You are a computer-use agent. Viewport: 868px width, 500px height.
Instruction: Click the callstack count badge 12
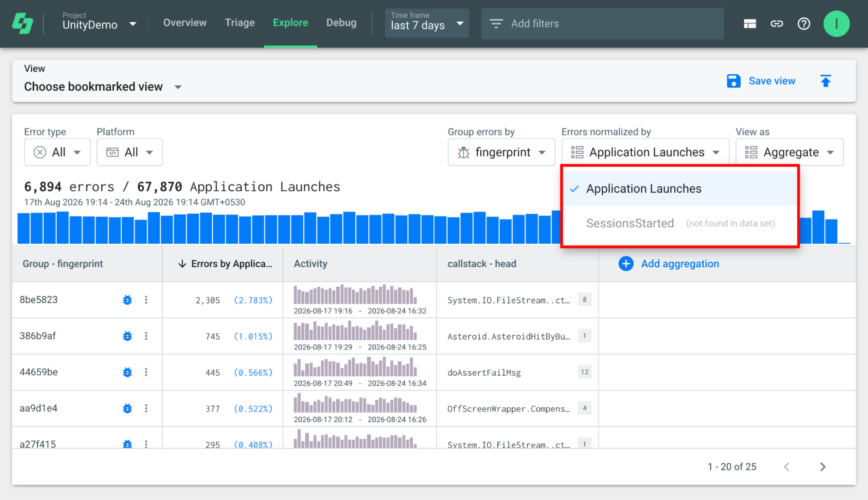point(584,372)
